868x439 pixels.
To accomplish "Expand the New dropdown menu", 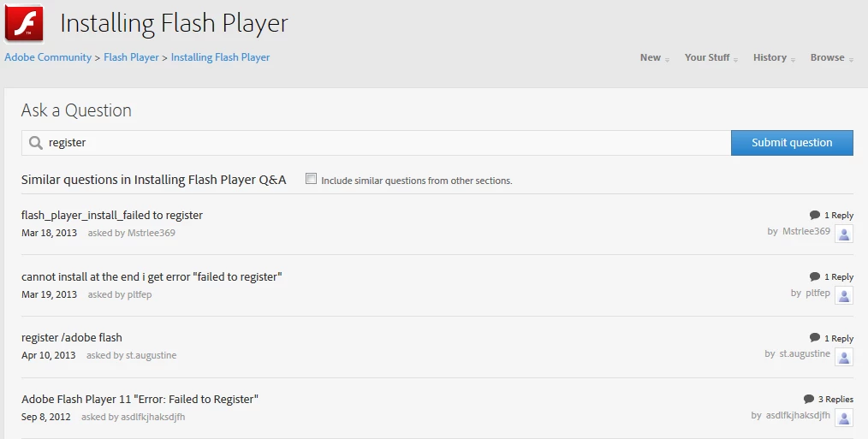I will click(654, 57).
